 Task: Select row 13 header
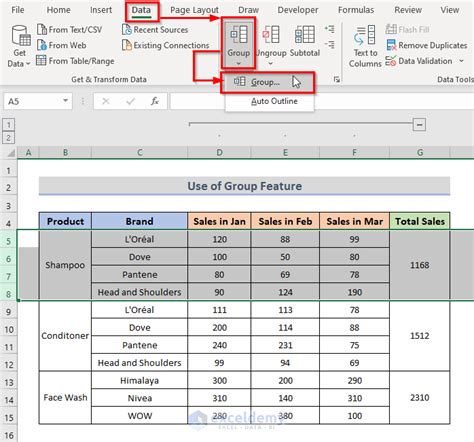[9, 382]
